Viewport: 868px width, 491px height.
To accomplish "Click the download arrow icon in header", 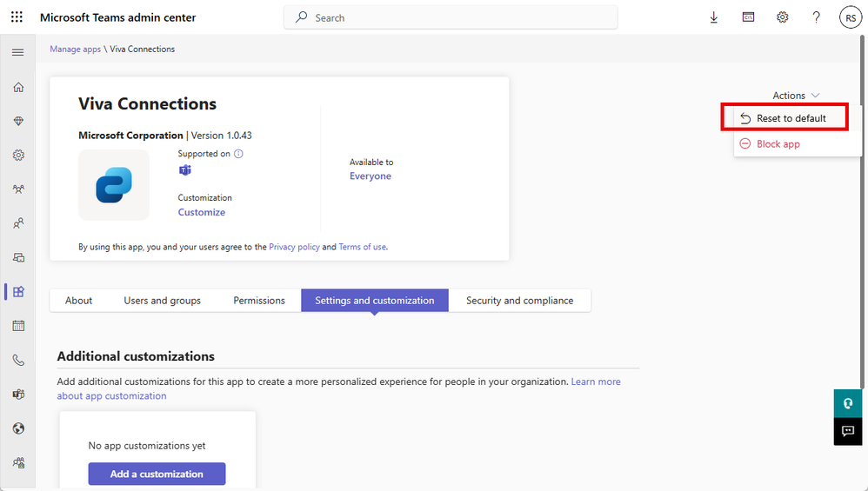I will pyautogui.click(x=713, y=17).
